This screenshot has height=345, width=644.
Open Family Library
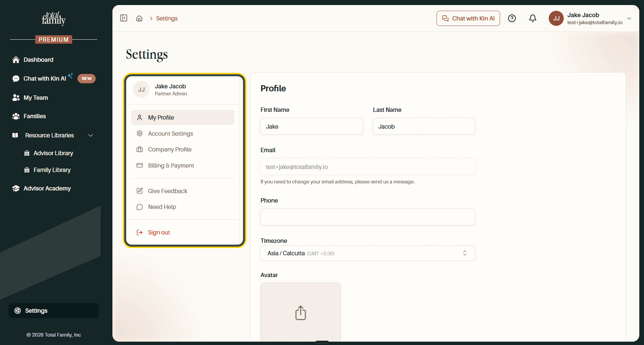(x=52, y=170)
